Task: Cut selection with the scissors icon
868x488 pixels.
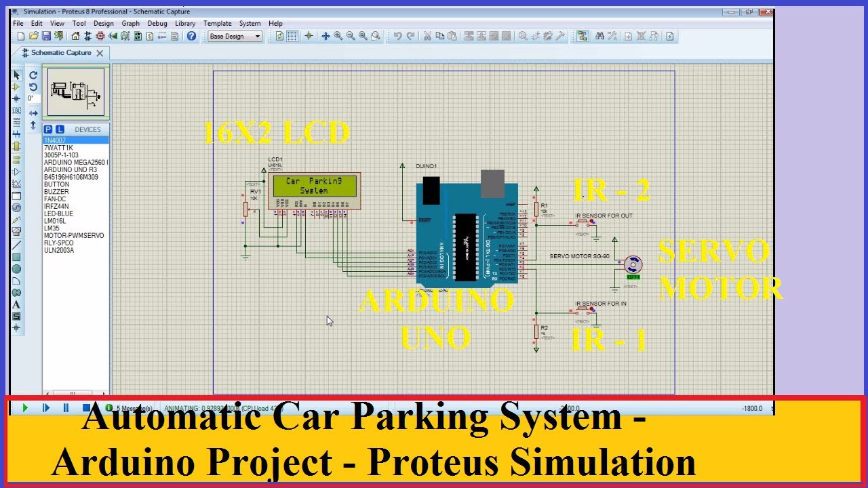Action: click(x=427, y=36)
